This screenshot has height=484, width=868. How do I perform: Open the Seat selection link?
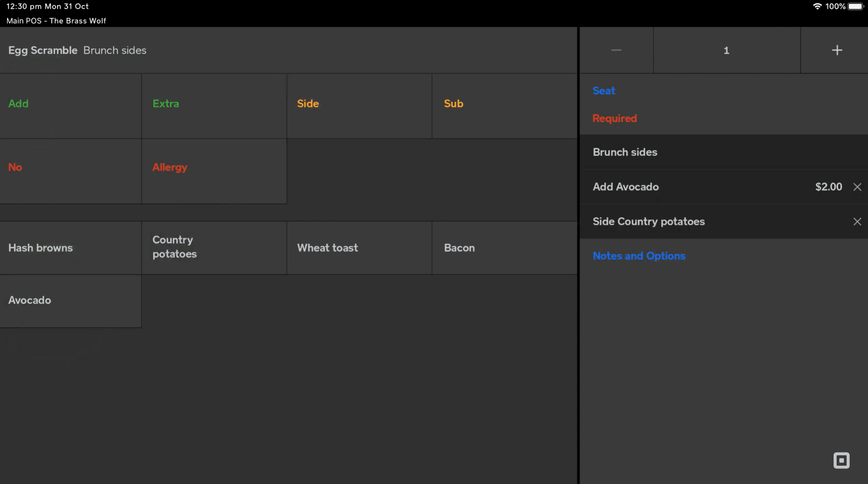tap(603, 91)
